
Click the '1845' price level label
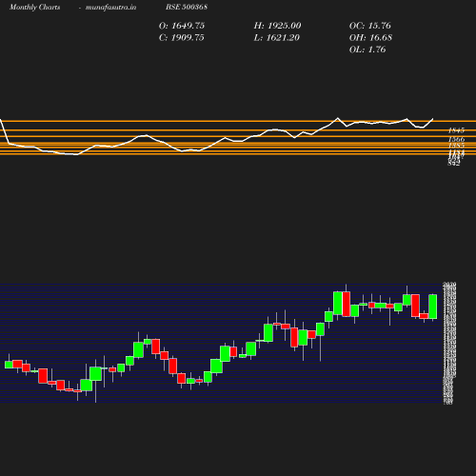pyautogui.click(x=456, y=130)
